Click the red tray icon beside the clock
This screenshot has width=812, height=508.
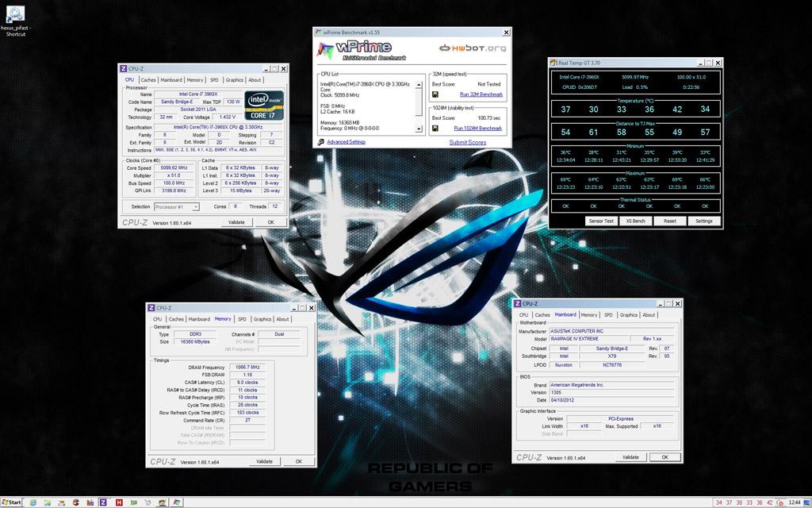pyautogui.click(x=780, y=503)
